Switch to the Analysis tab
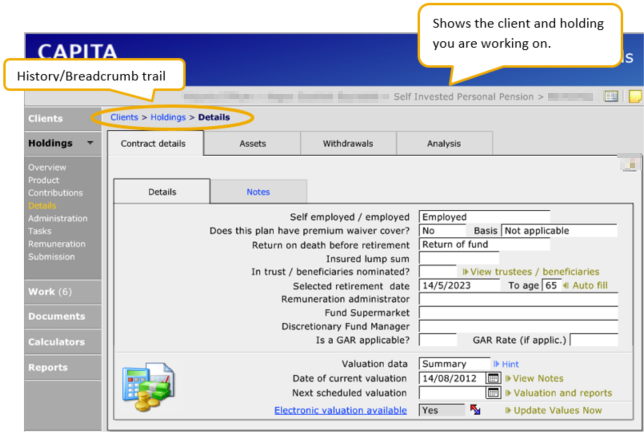Image resolution: width=644 pixels, height=436 pixels. click(444, 144)
